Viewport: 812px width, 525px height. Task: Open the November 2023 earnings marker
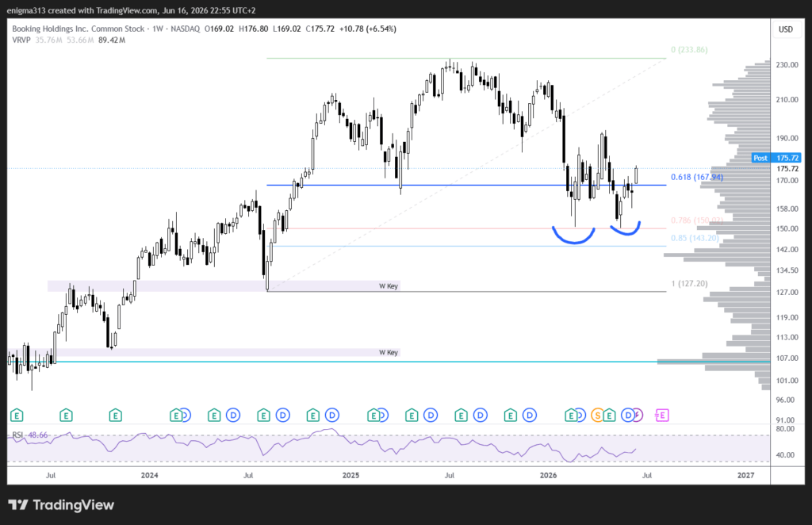[x=115, y=415]
